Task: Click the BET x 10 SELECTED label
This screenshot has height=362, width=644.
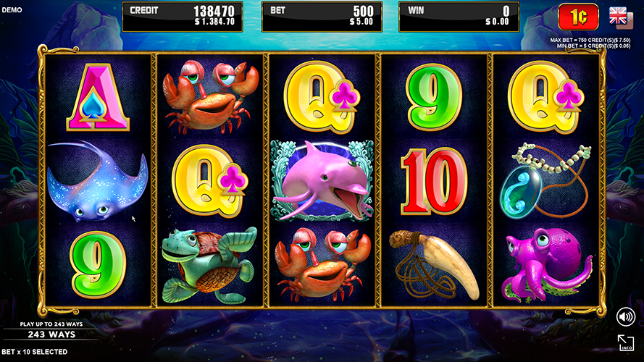Action: click(x=35, y=352)
